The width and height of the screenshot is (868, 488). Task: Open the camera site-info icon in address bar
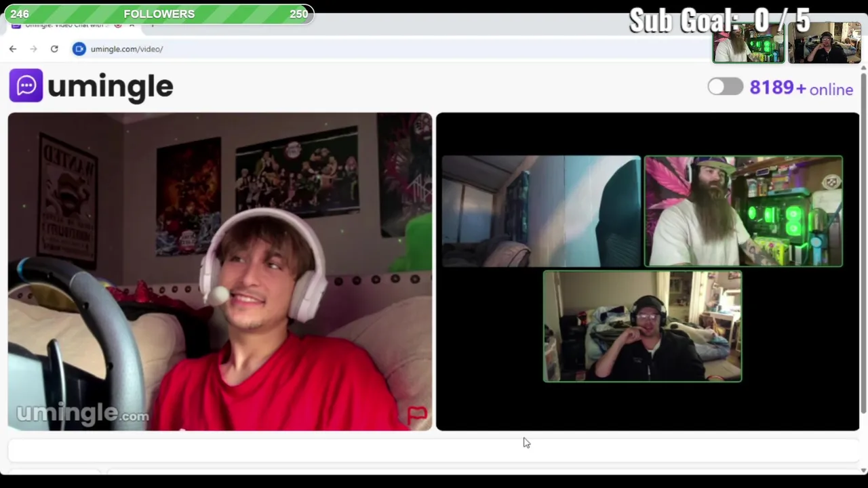pos(79,49)
